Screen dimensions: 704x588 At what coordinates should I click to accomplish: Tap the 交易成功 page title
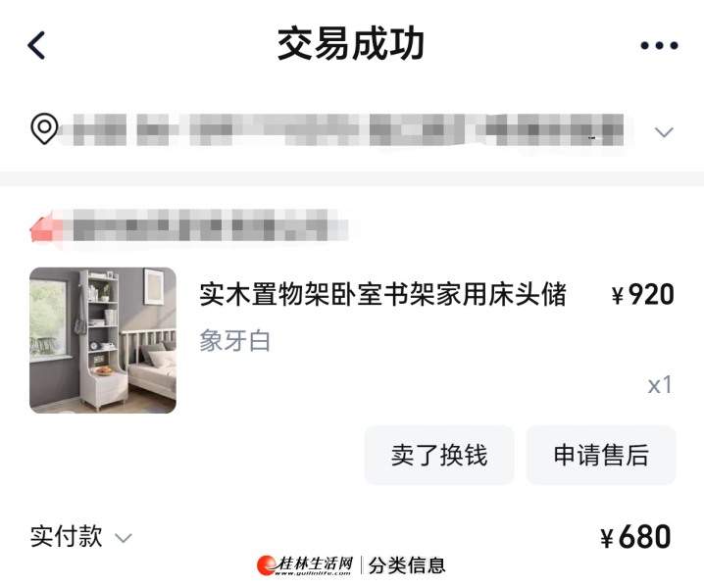[351, 44]
